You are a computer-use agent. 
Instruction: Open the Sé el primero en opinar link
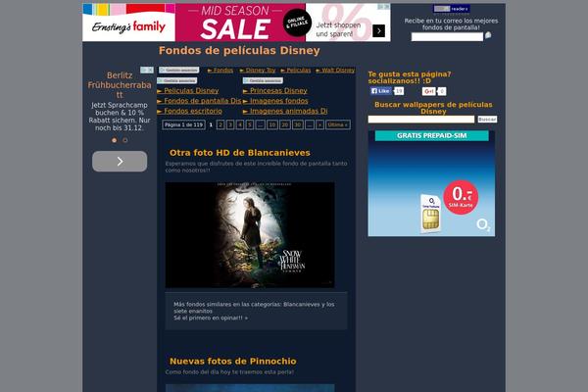211,318
